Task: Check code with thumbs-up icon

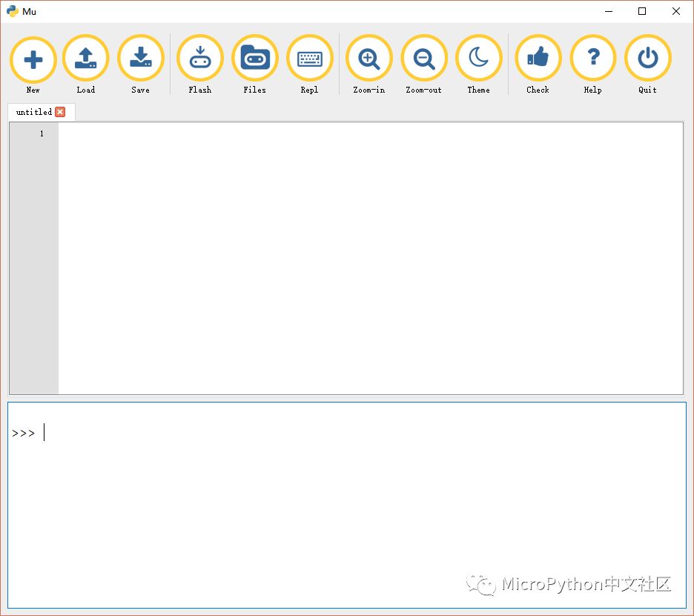Action: [x=538, y=59]
